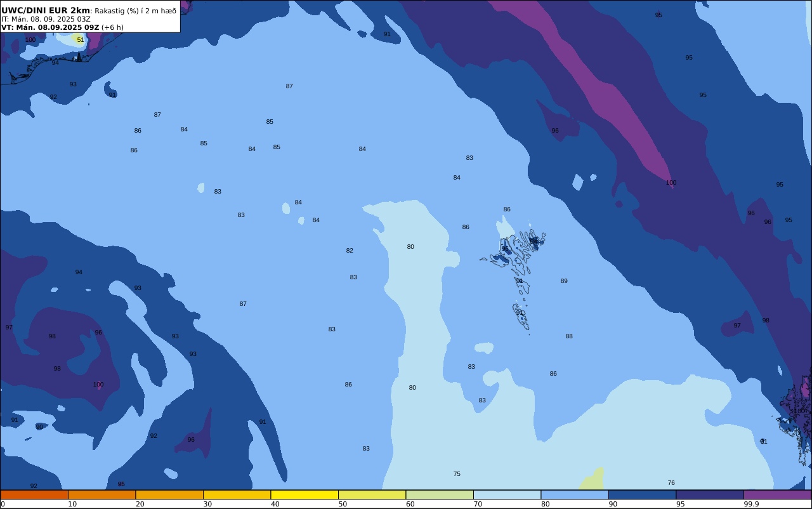Select the 'IT: Mán. 08. 09. 2025 03Z' line
The image size is (812, 509).
(x=46, y=19)
